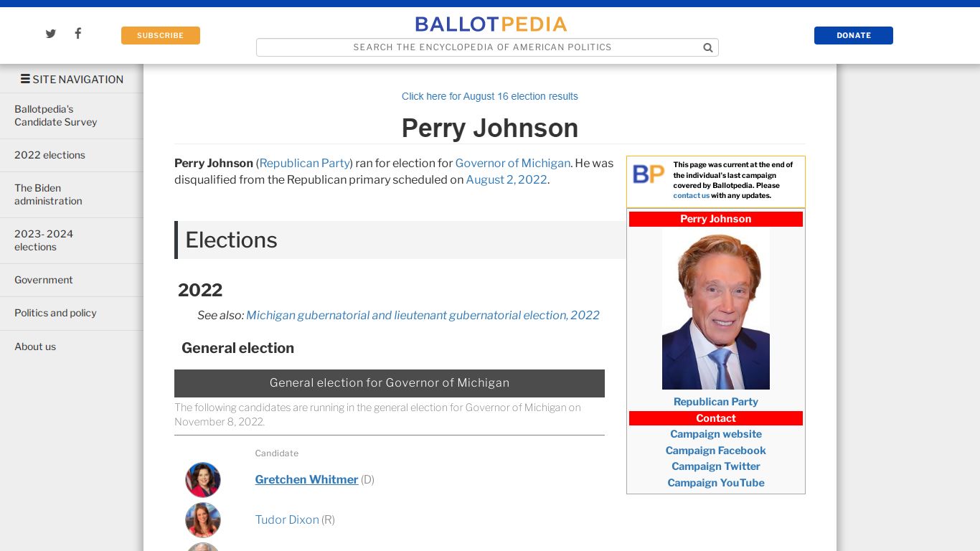The height and width of the screenshot is (551, 980).
Task: Open Tudor Dixon's candidate page
Action: pos(287,519)
